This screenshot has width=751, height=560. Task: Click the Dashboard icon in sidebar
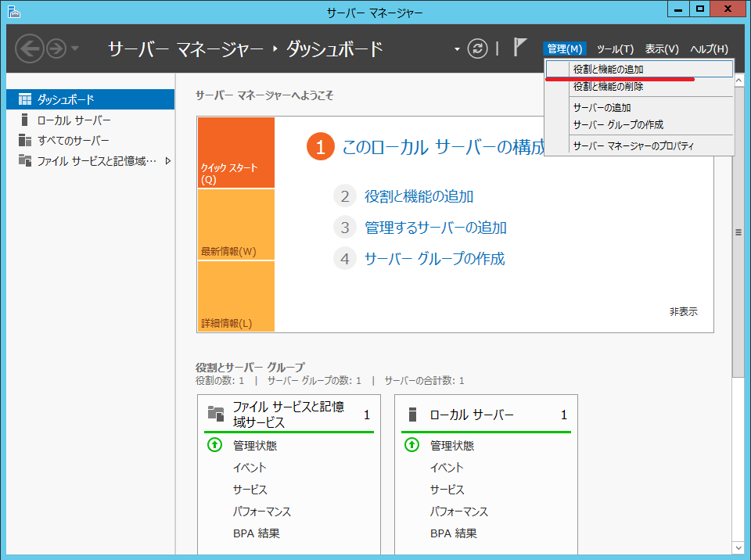[25, 99]
